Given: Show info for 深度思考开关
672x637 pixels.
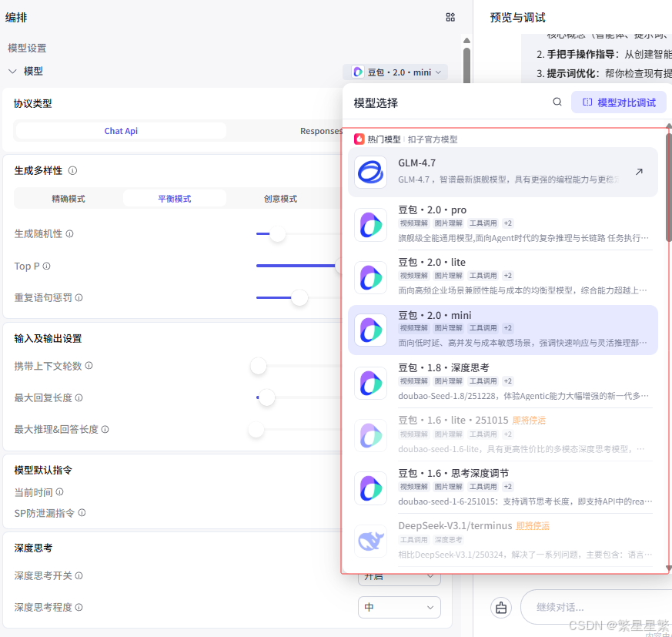Looking at the screenshot, I should coord(79,575).
